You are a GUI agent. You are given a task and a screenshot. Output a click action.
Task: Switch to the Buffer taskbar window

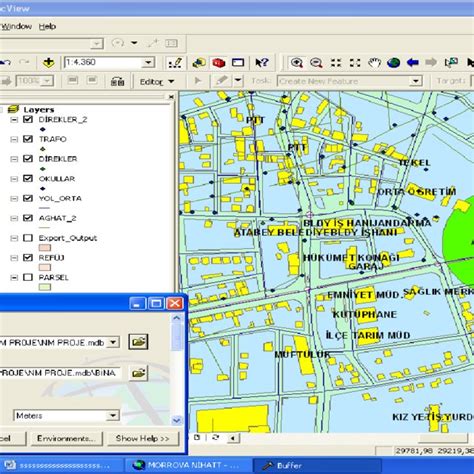coord(317,466)
